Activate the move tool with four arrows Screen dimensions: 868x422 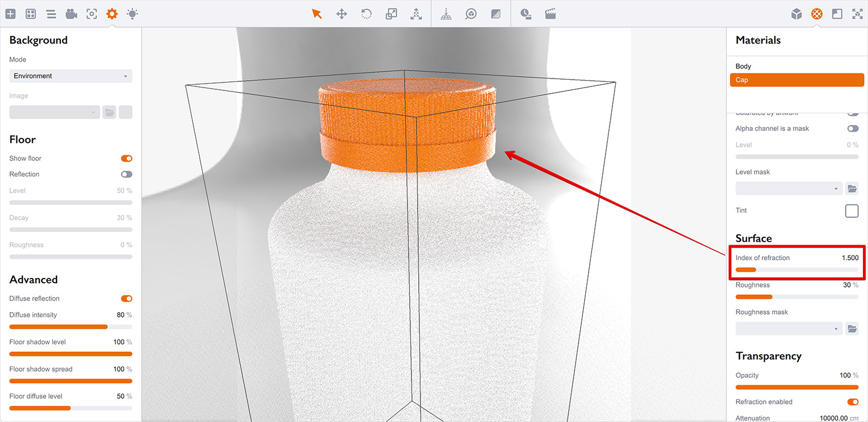tap(341, 14)
